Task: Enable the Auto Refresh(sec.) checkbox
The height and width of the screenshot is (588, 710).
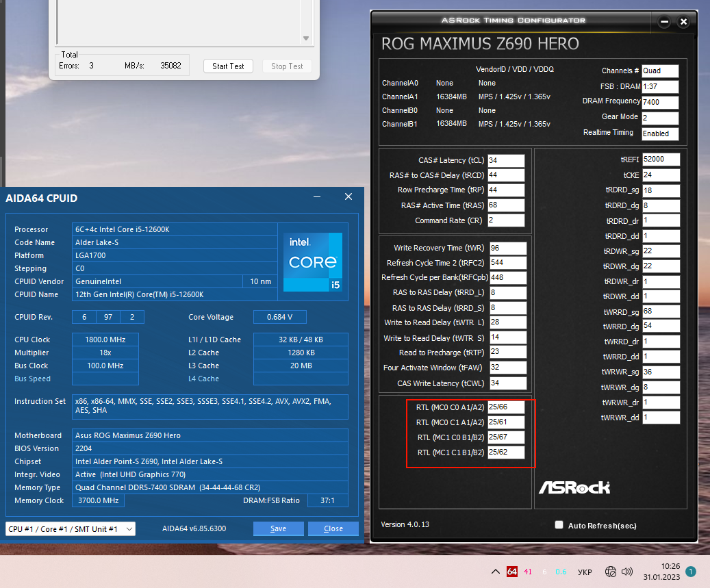Action: [559, 525]
